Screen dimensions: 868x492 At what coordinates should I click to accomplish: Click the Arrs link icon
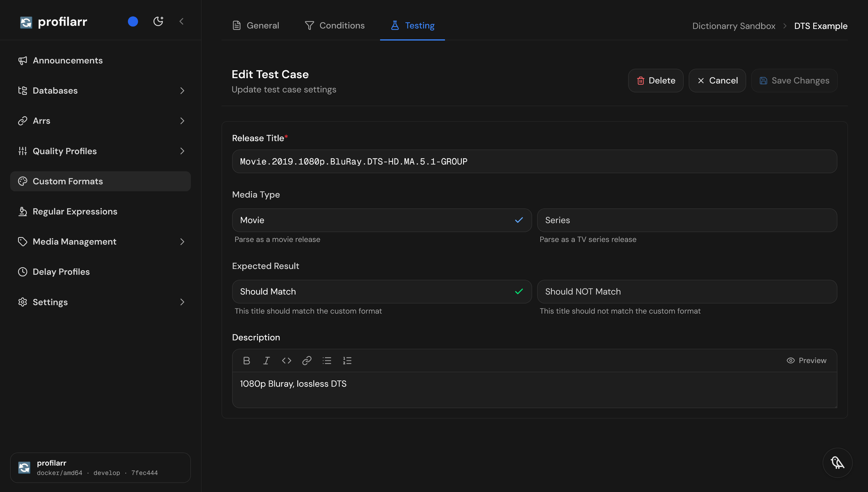click(23, 121)
